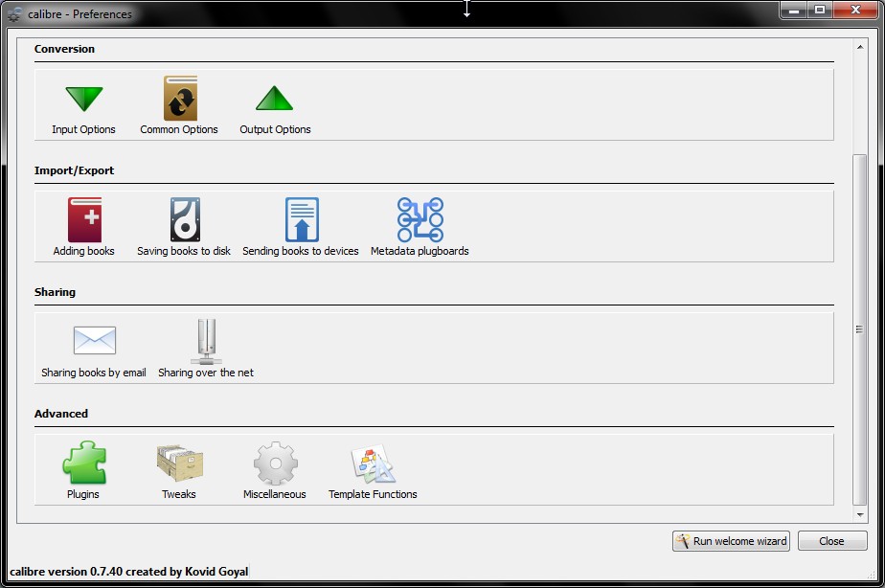This screenshot has height=588, width=885.
Task: Click the 'Miscellaneous' label text
Action: 274,494
